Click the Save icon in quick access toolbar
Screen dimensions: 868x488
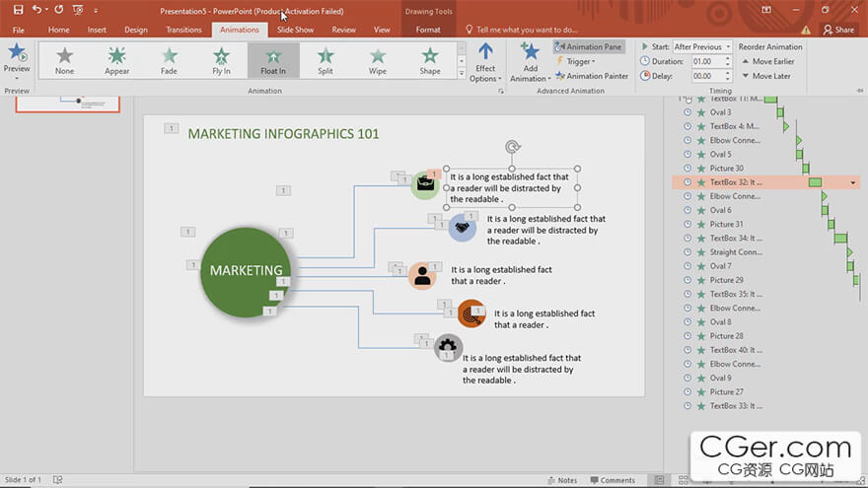(16, 10)
